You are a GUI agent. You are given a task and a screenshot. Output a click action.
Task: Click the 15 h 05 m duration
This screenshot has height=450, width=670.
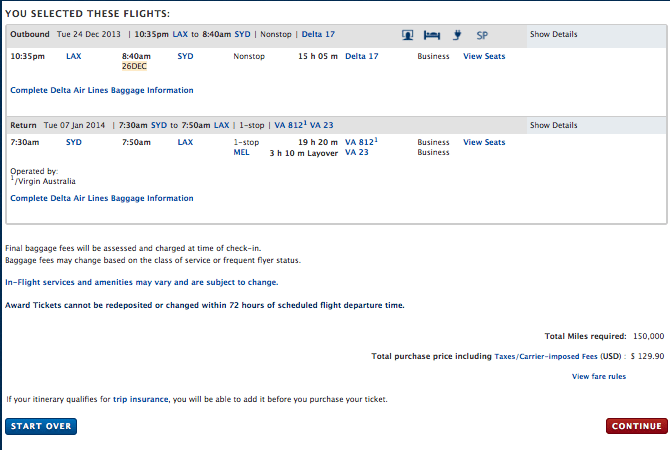(317, 56)
